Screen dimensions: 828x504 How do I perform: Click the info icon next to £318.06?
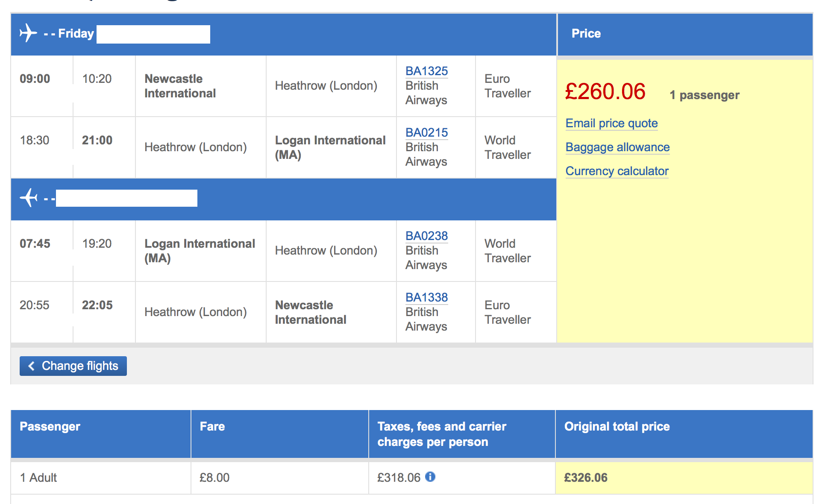pos(430,477)
